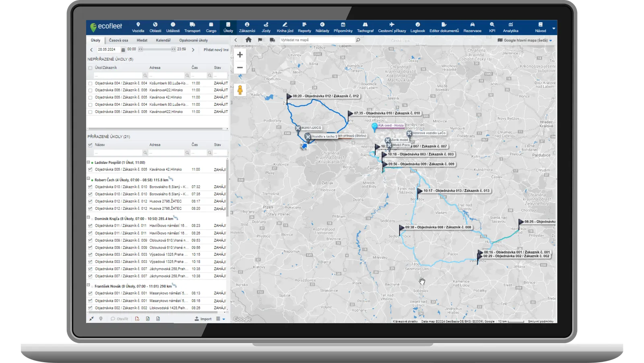
Task: Open the Cestovní příkazy travel orders
Action: (x=392, y=27)
